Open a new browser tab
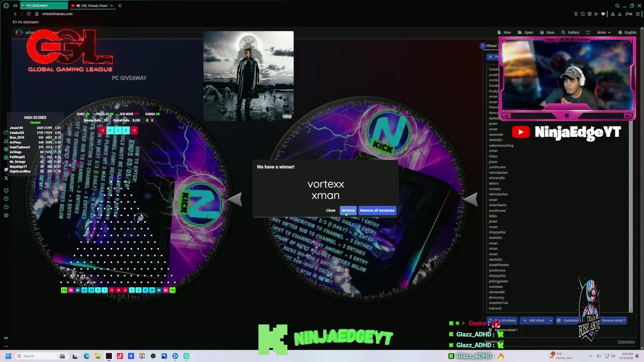 120,6
